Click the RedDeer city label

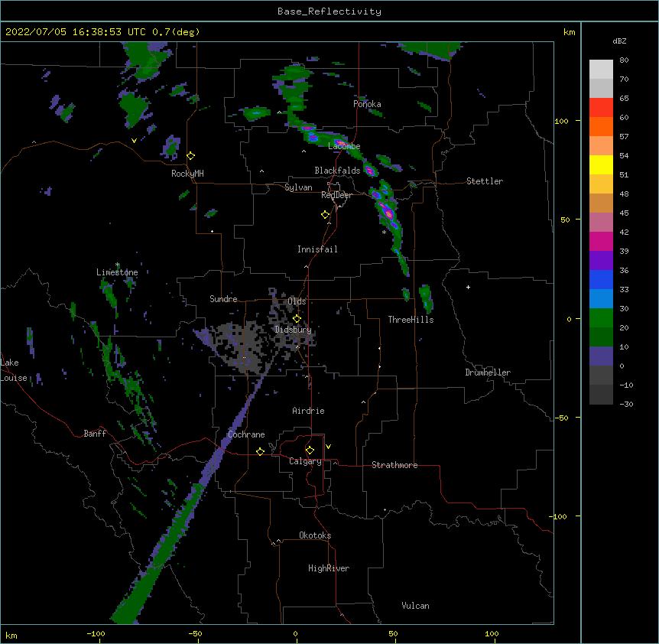[x=336, y=195]
